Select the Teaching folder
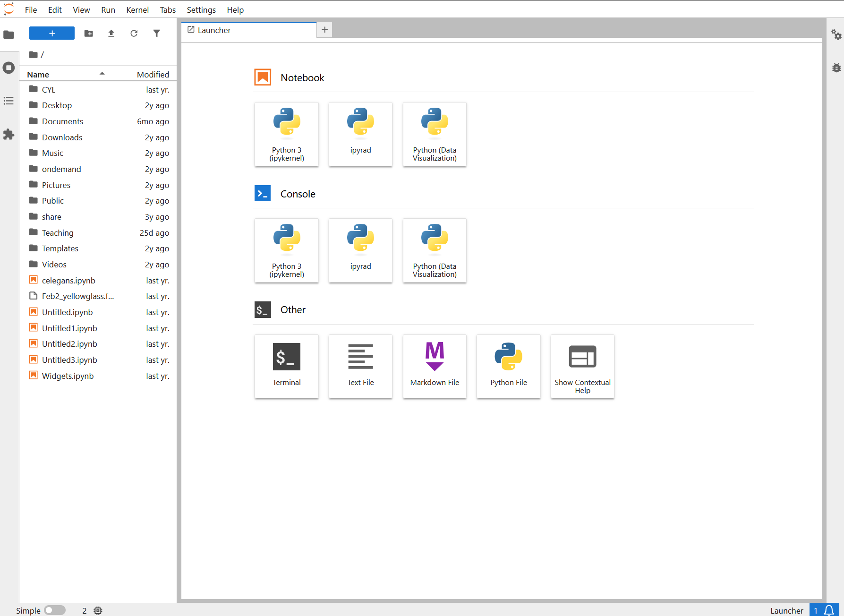This screenshot has width=844, height=616. point(98,233)
